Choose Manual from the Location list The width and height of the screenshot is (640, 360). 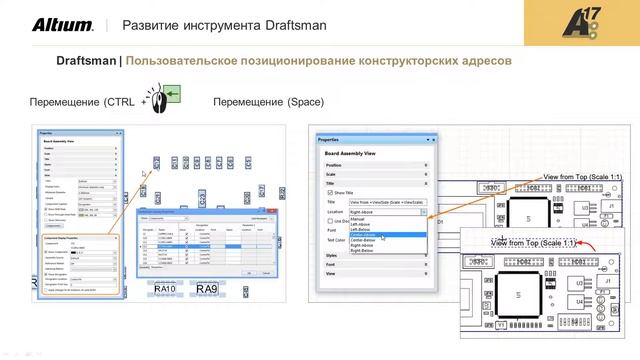(388, 219)
